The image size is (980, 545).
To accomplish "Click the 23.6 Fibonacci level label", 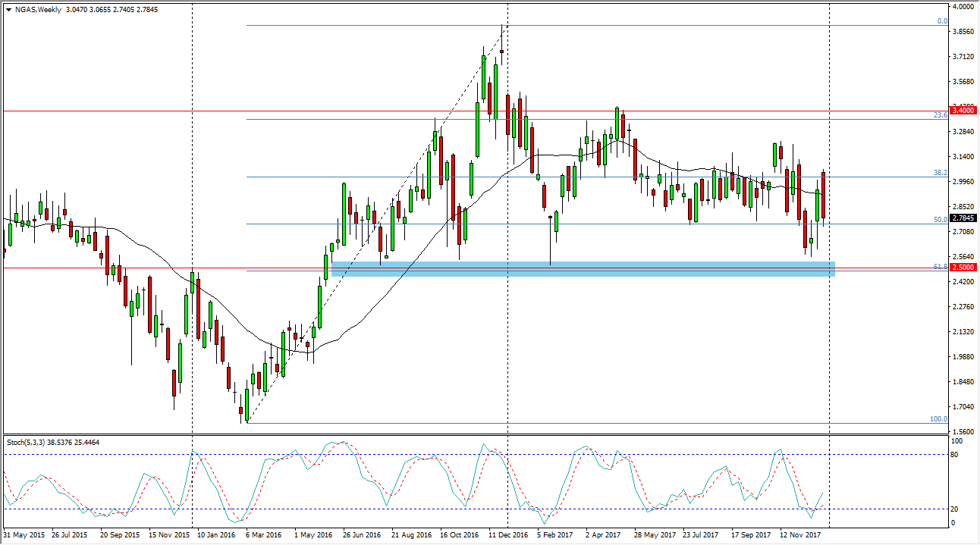I will (x=941, y=115).
